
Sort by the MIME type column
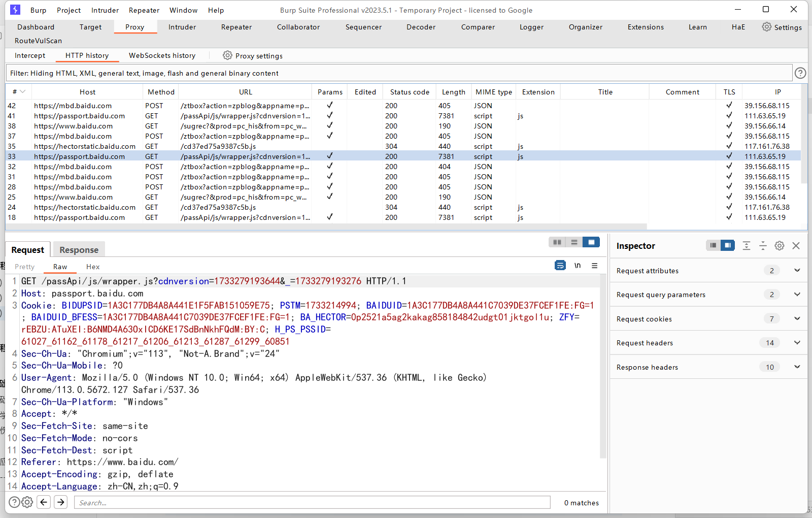tap(494, 92)
